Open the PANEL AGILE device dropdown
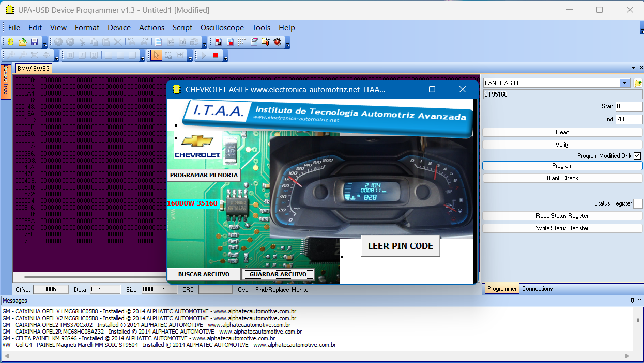The image size is (644, 363). pyautogui.click(x=624, y=83)
